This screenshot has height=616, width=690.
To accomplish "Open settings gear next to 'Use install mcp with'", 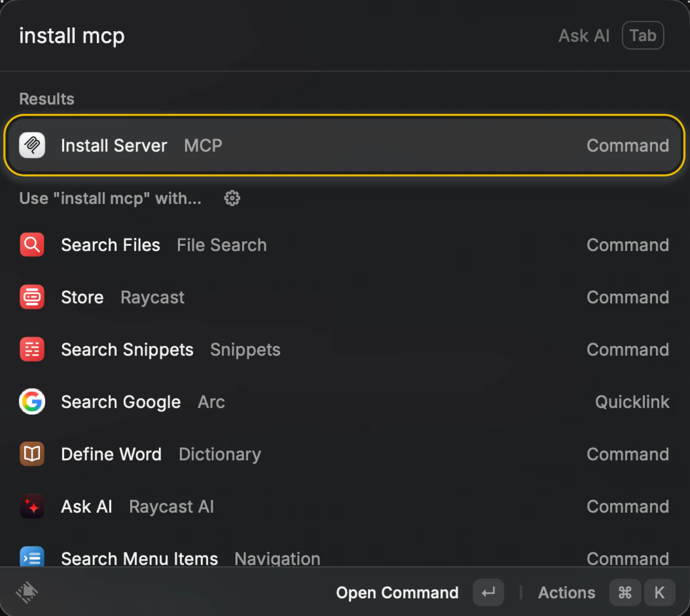I will coord(232,198).
